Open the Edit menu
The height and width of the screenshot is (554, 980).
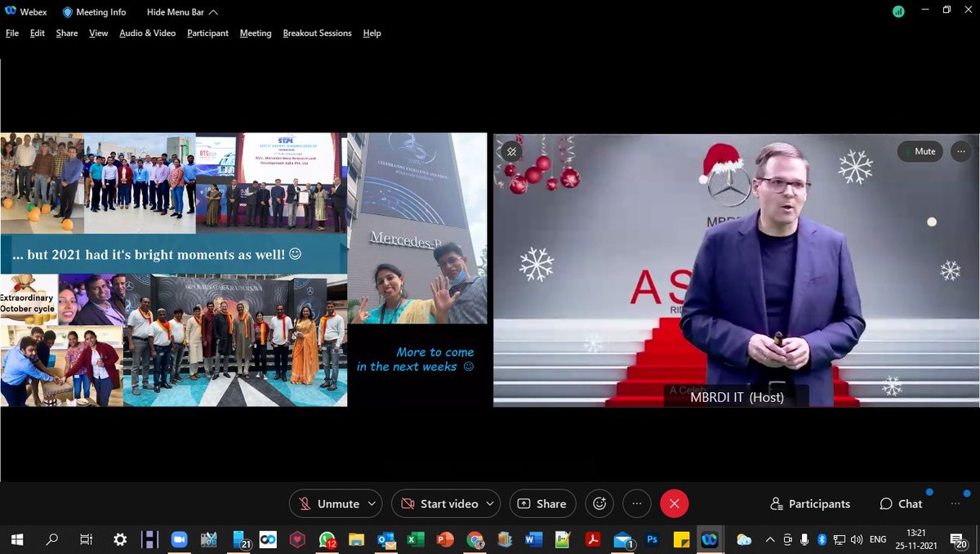coord(38,33)
